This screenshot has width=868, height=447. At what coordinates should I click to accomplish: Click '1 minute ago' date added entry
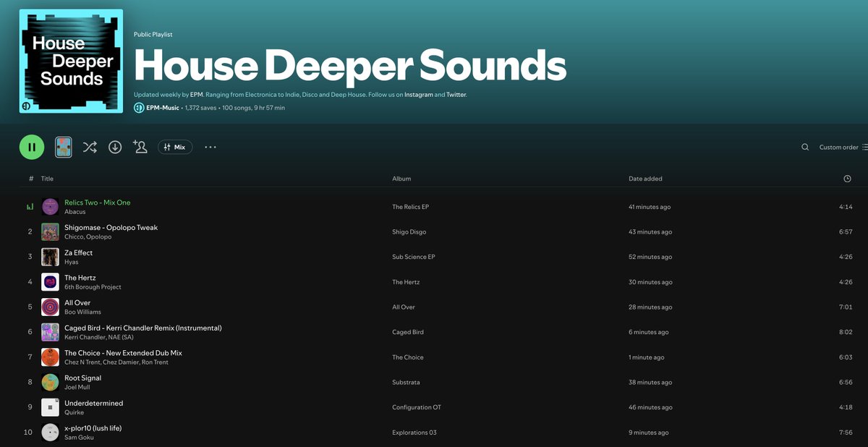pyautogui.click(x=647, y=357)
